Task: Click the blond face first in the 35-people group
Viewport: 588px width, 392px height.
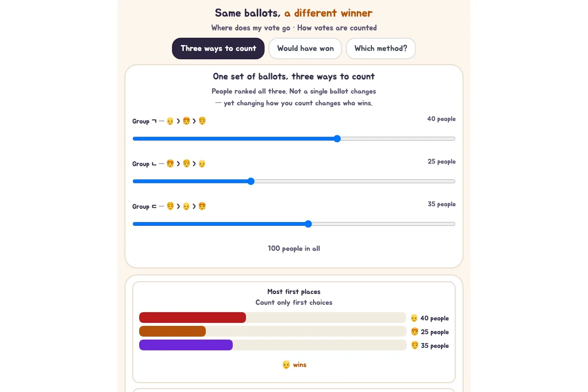Action: pyautogui.click(x=170, y=206)
